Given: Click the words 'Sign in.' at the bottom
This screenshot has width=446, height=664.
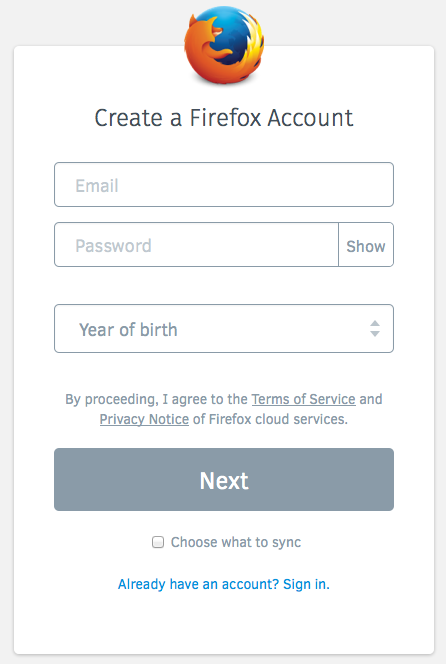Looking at the screenshot, I should coord(306,584).
